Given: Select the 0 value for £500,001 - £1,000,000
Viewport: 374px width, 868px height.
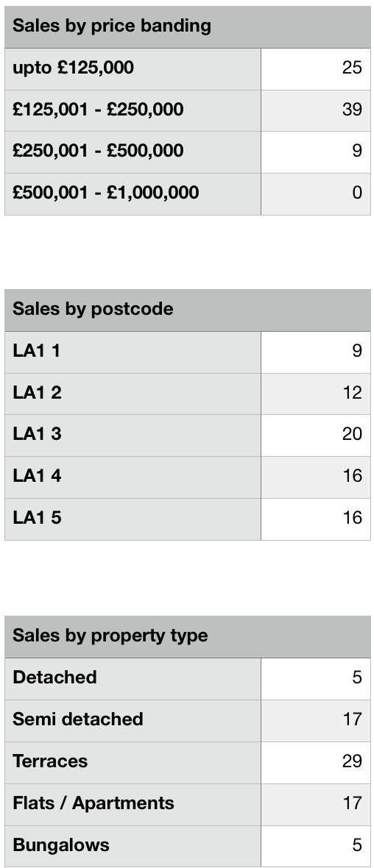Looking at the screenshot, I should coord(357,193).
